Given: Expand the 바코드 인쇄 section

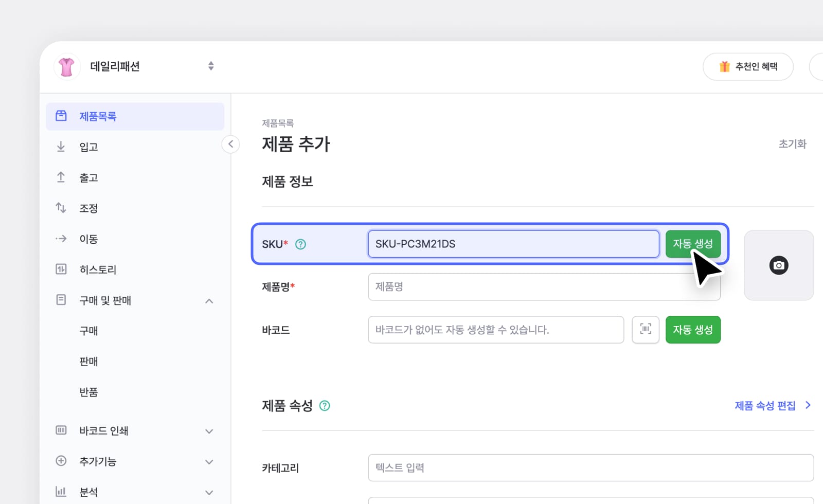Looking at the screenshot, I should pos(209,431).
